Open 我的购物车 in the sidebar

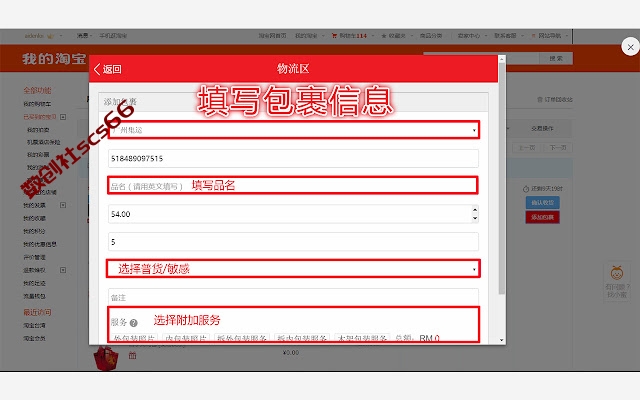tap(37, 104)
